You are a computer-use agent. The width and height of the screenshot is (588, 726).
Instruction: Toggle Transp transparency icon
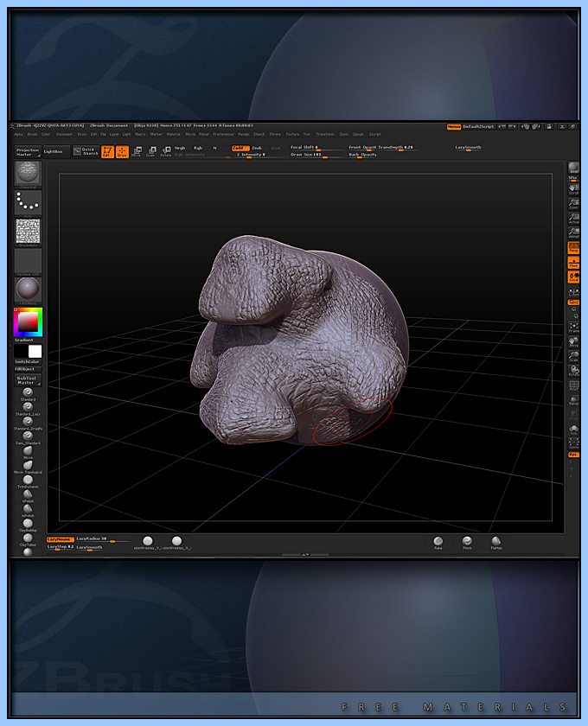[x=573, y=399]
